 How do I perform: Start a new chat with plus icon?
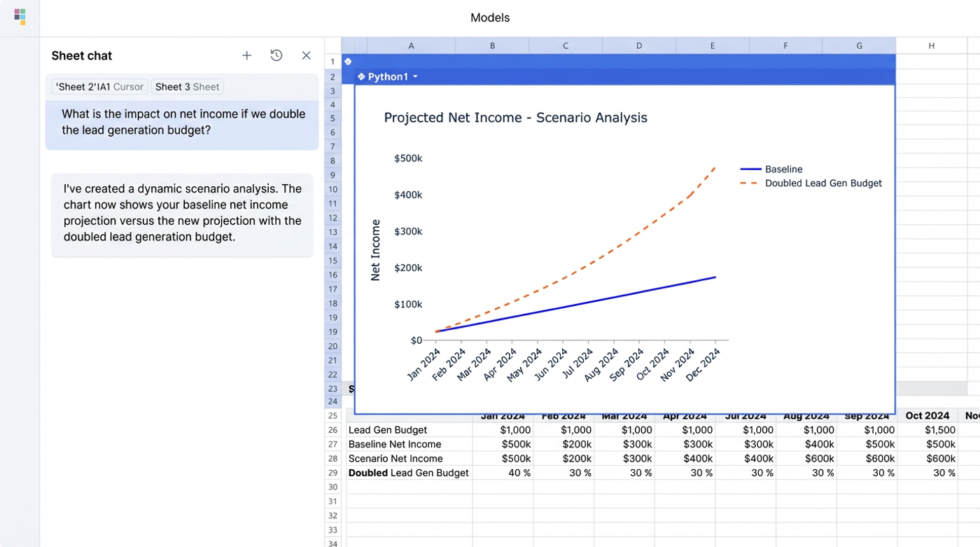click(246, 55)
